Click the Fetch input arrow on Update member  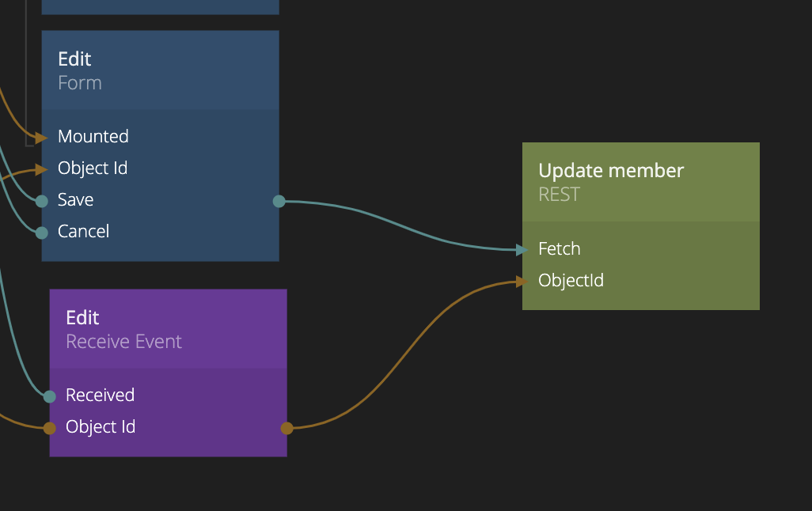click(522, 250)
